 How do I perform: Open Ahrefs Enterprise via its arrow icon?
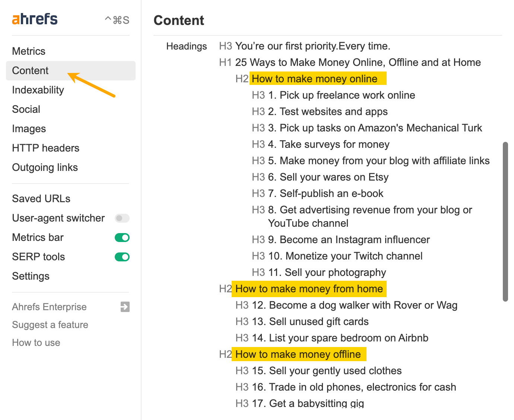[x=124, y=307]
